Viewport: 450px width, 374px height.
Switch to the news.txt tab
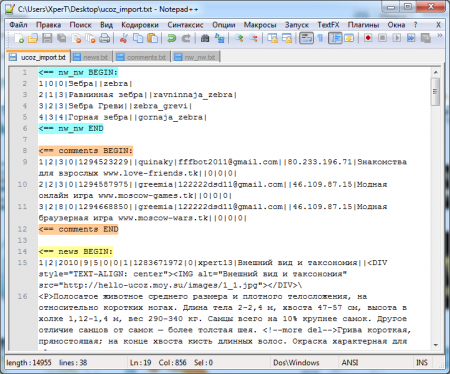91,57
